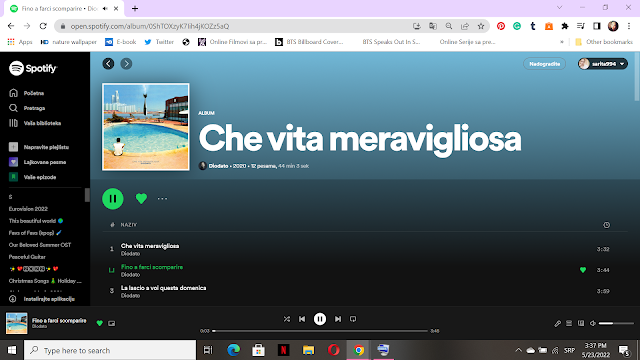Screen dimensions: 640x360
Task: Open Pretraga search in sidebar
Action: tap(27, 108)
